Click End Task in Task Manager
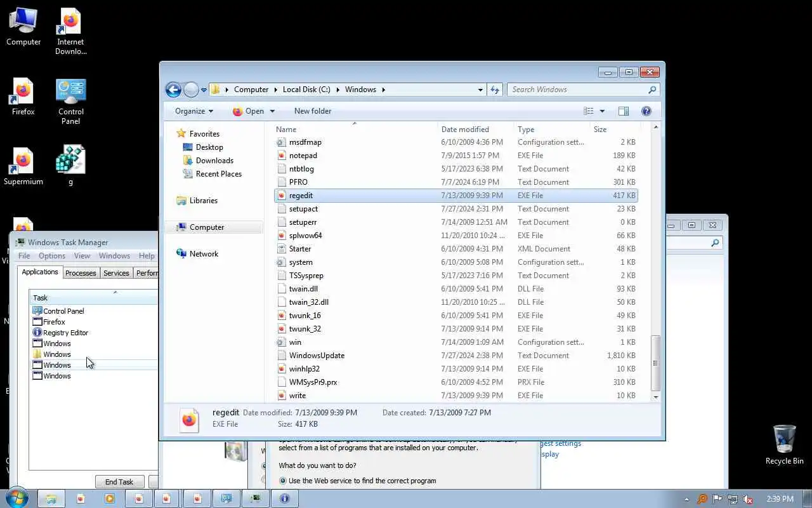This screenshot has width=812, height=508. click(119, 482)
